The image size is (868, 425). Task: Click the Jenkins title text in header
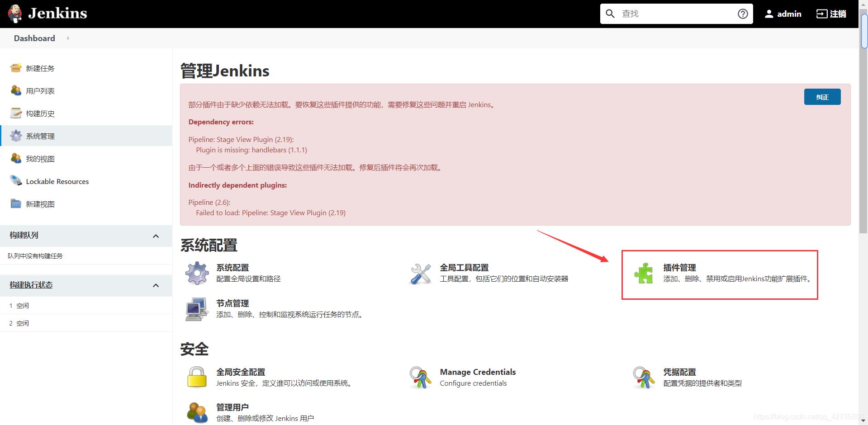coord(57,14)
